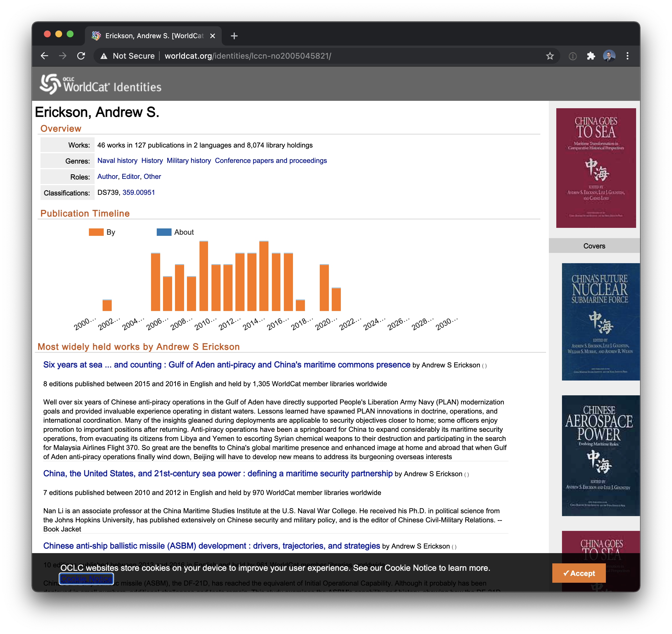This screenshot has width=672, height=634.
Task: Click China's Future Nuclear Submarine Force cover
Action: pos(601,322)
